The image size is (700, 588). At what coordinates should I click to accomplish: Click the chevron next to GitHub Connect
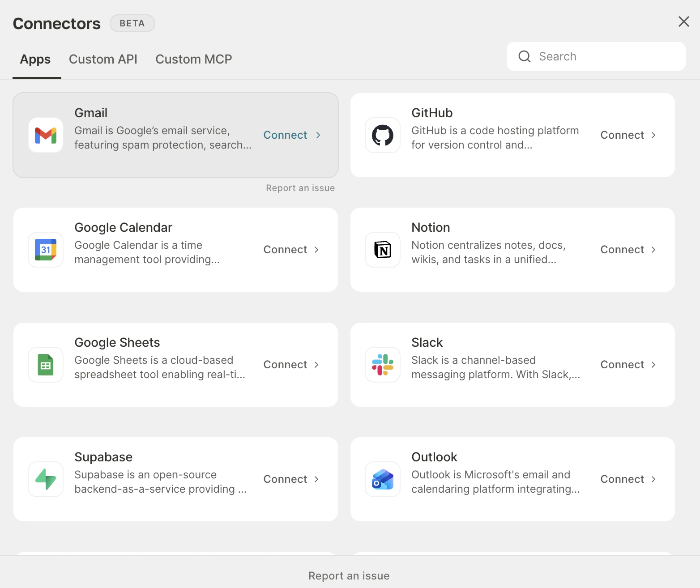coord(653,135)
